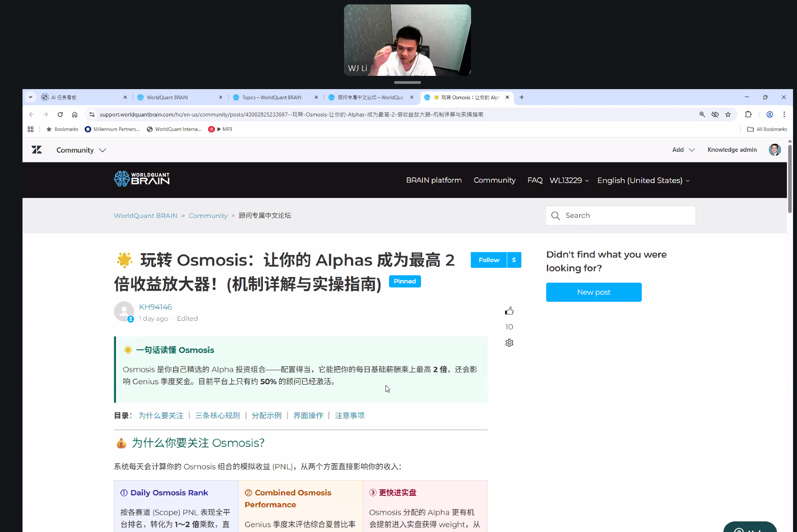Expand the Add dropdown menu

pyautogui.click(x=684, y=150)
